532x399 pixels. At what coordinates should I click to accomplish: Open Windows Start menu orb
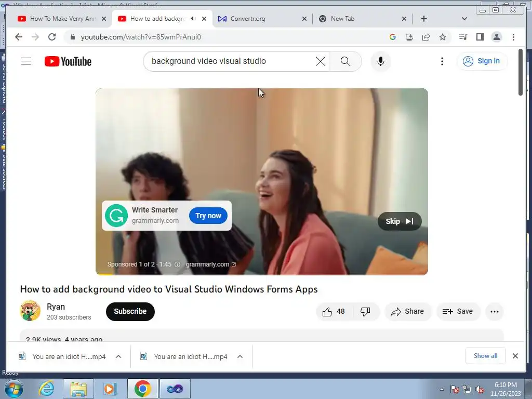click(x=13, y=389)
